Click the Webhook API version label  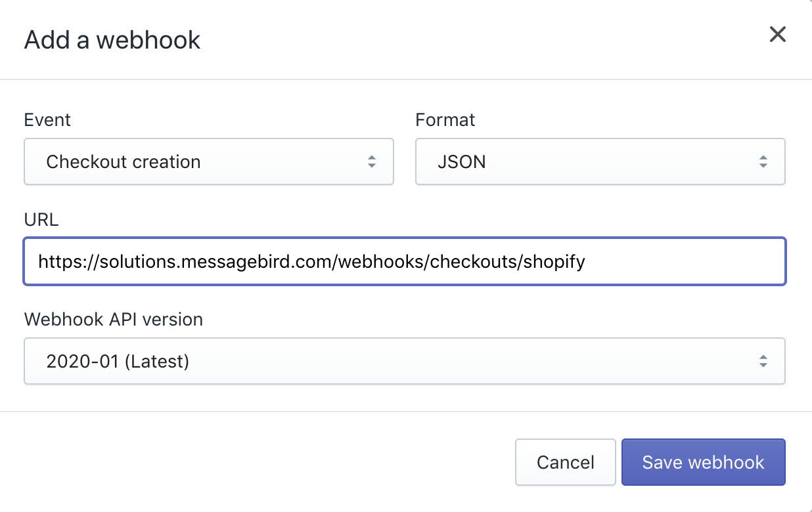tap(114, 319)
